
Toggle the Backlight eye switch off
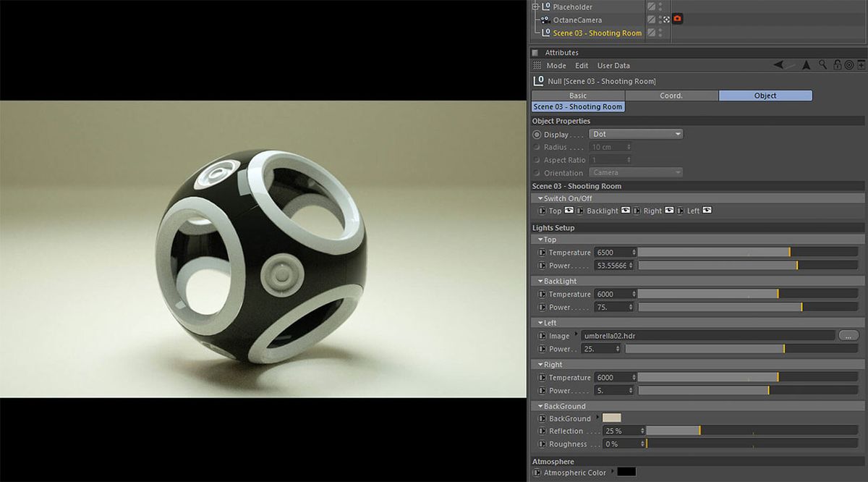pos(626,211)
